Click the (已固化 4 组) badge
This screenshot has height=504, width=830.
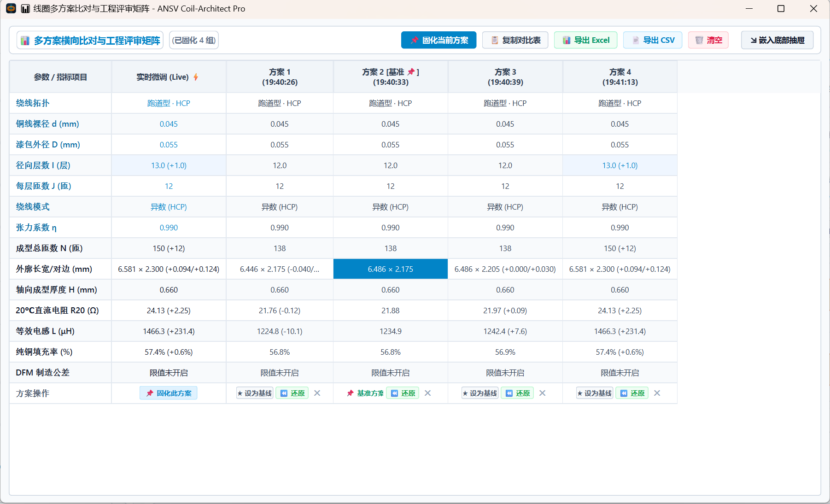[x=194, y=40]
